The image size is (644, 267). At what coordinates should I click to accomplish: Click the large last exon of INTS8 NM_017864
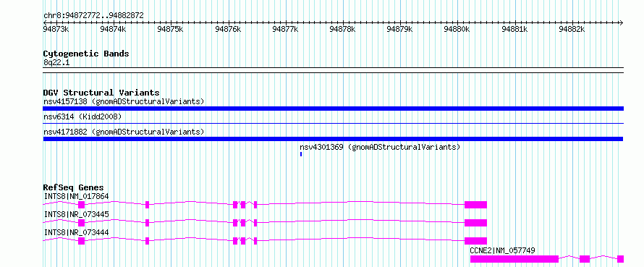(475, 205)
